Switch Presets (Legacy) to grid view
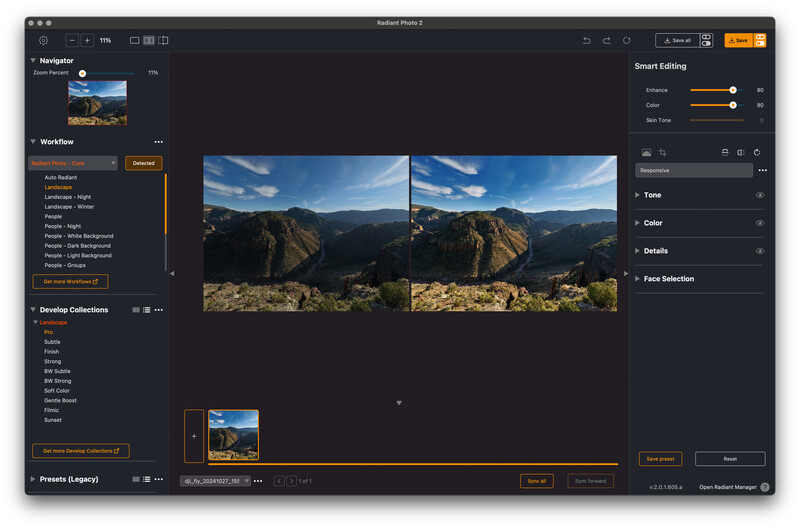The image size is (800, 528). point(136,479)
